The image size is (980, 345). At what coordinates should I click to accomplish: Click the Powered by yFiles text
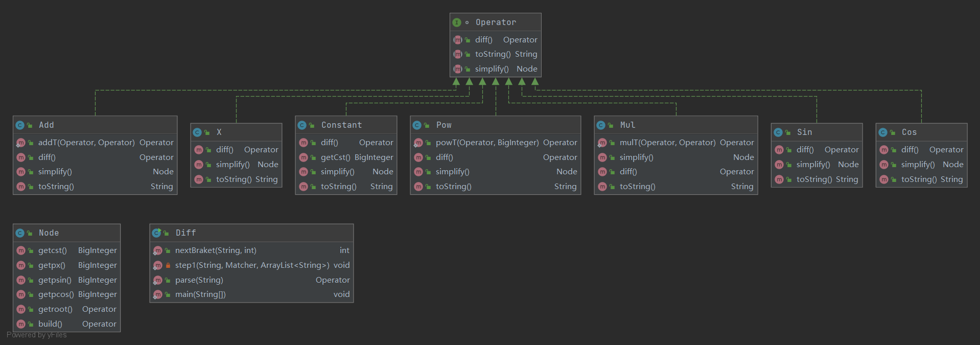37,335
